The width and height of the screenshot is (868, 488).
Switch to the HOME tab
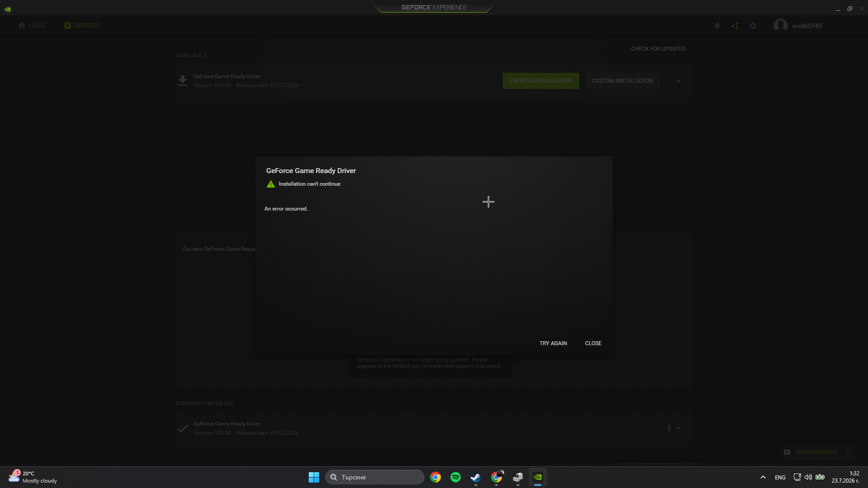coord(33,26)
